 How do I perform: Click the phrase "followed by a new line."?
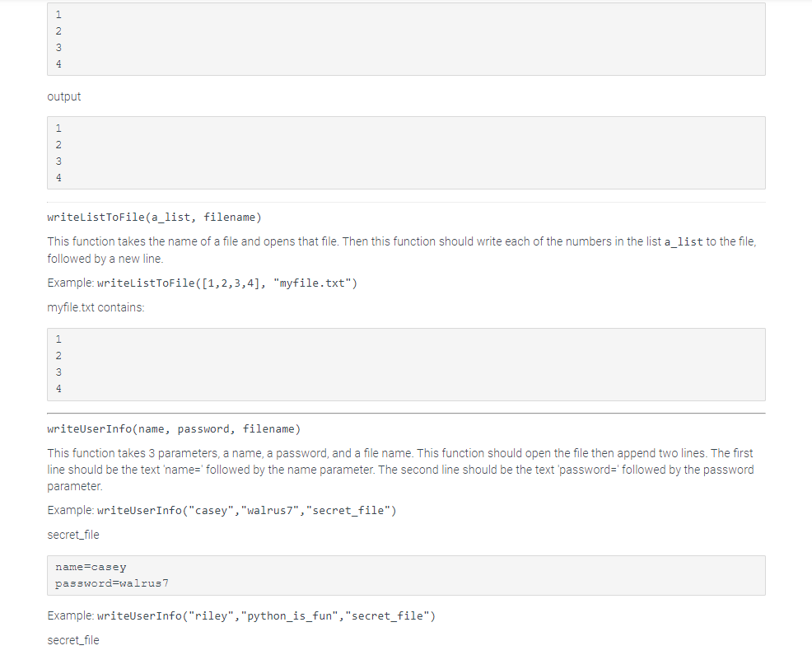click(105, 259)
